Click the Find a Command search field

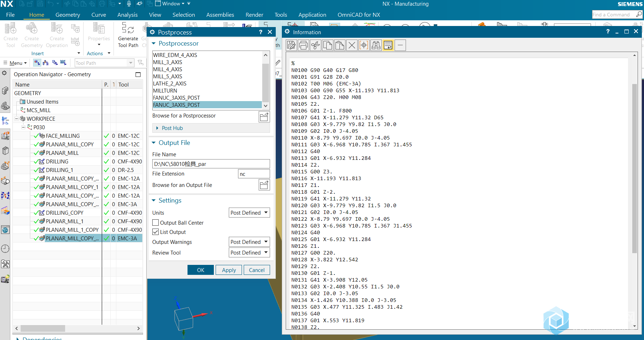click(x=613, y=14)
